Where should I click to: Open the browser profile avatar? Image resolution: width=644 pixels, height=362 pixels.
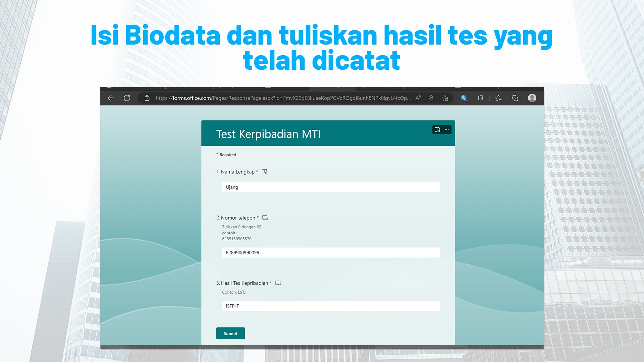532,98
